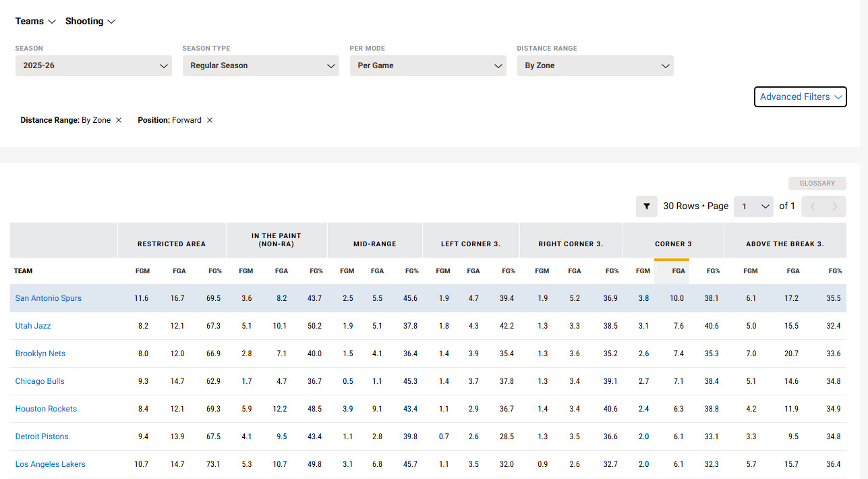Expand the Per Mode dropdown
The width and height of the screenshot is (868, 479).
pos(428,65)
